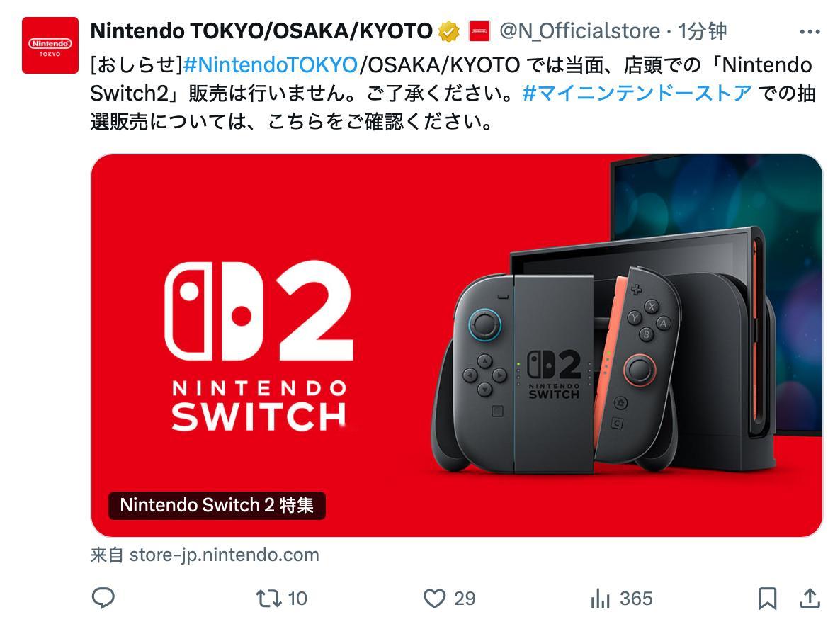Open the three-dot more options menu
840x629 pixels.
click(810, 32)
